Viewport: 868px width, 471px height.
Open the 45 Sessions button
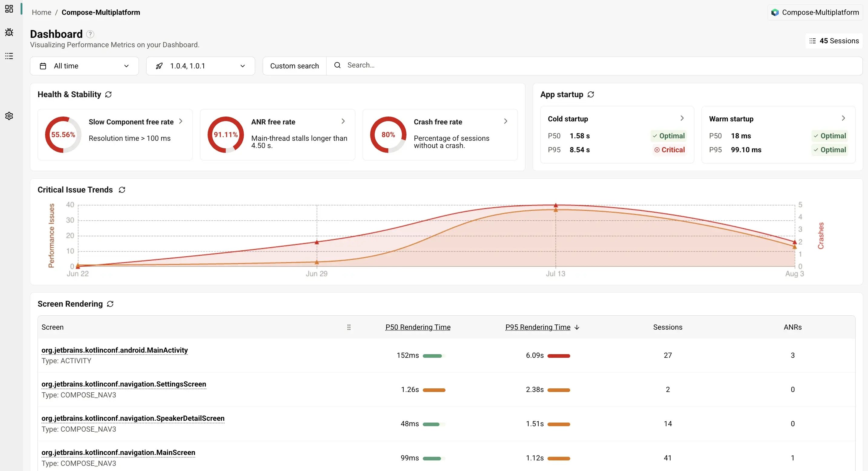pyautogui.click(x=834, y=41)
